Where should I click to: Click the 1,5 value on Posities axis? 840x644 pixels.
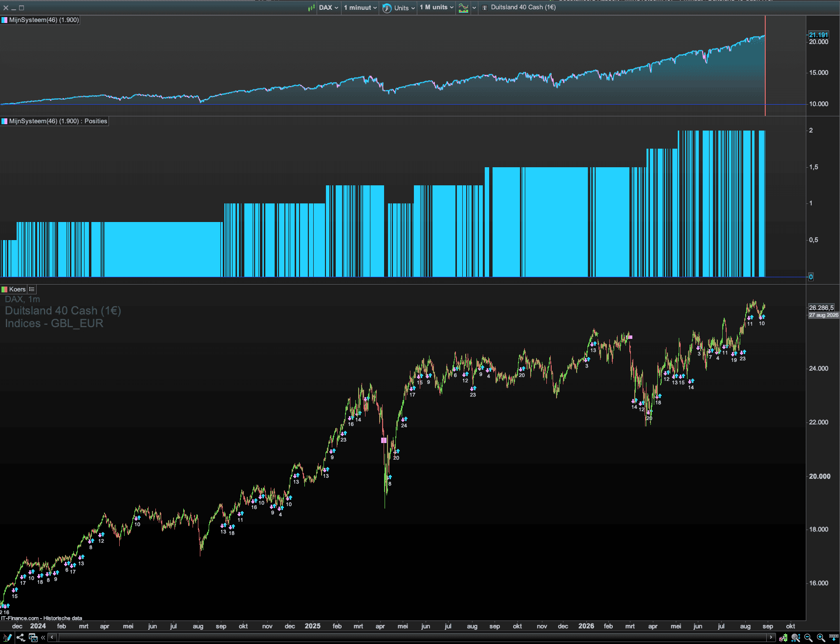point(814,167)
